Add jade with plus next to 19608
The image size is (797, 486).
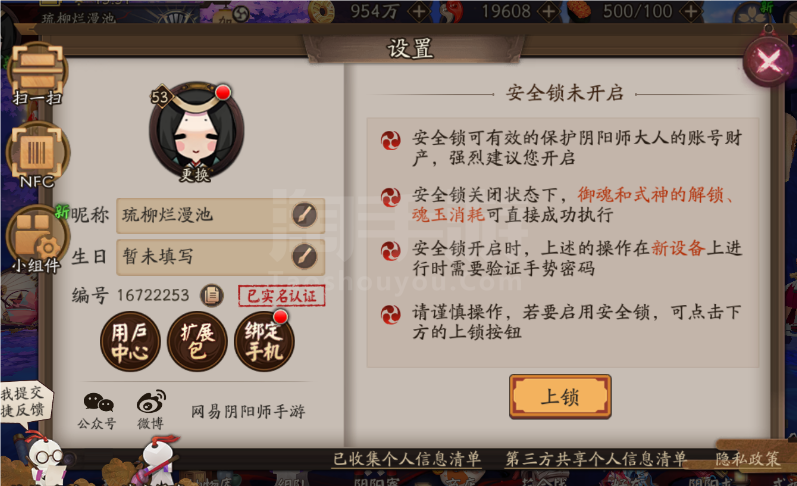(x=549, y=11)
